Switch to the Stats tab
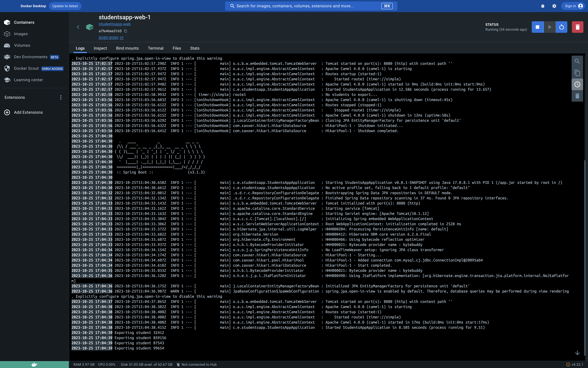This screenshot has width=588, height=368. (x=195, y=48)
